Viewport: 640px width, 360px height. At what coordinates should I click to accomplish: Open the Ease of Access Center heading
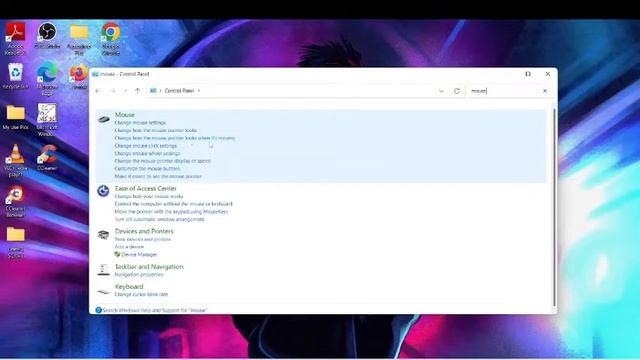[x=146, y=188]
